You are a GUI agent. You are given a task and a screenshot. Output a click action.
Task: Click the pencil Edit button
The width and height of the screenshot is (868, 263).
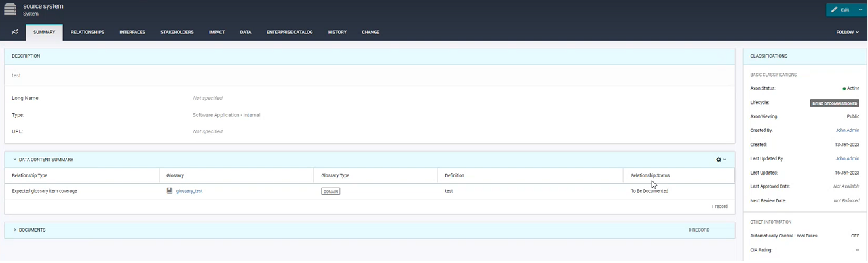(x=842, y=10)
